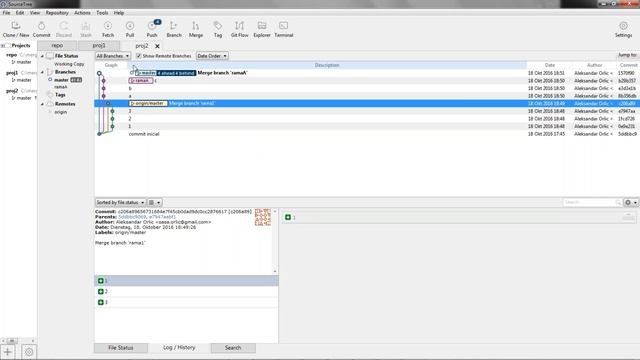
Task: Click the Pull toolbar icon
Action: (130, 29)
